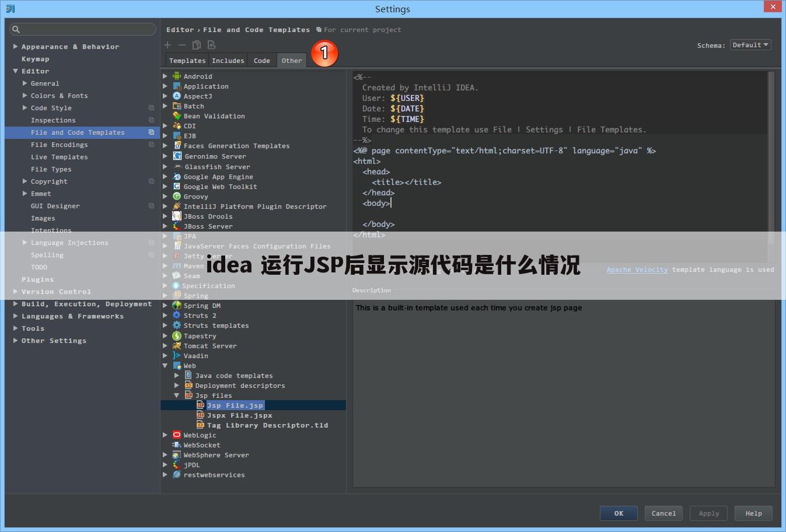The image size is (786, 532).
Task: Click project-level icon beside Code Style
Action: [151, 108]
